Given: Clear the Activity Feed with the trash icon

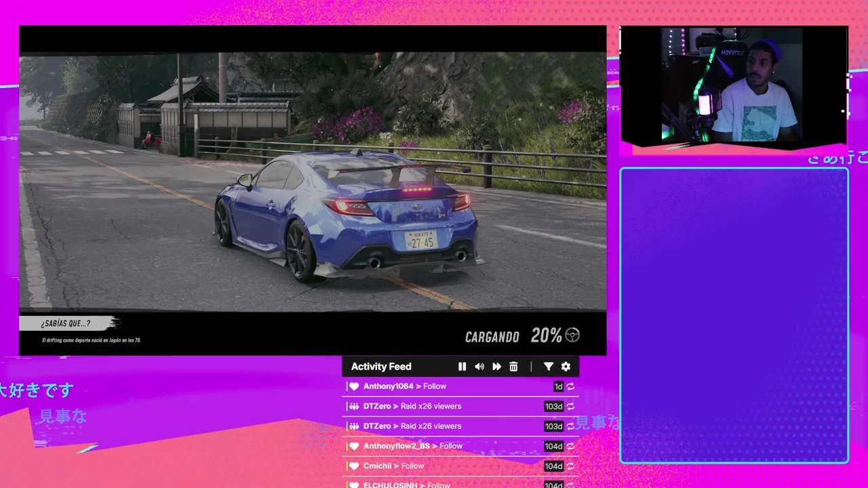Looking at the screenshot, I should click(x=513, y=367).
